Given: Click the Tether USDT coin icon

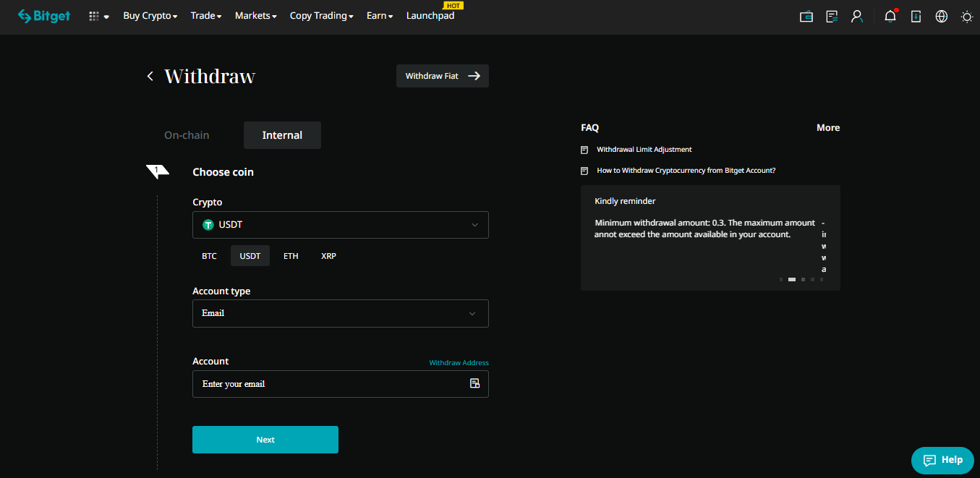Looking at the screenshot, I should (x=208, y=225).
